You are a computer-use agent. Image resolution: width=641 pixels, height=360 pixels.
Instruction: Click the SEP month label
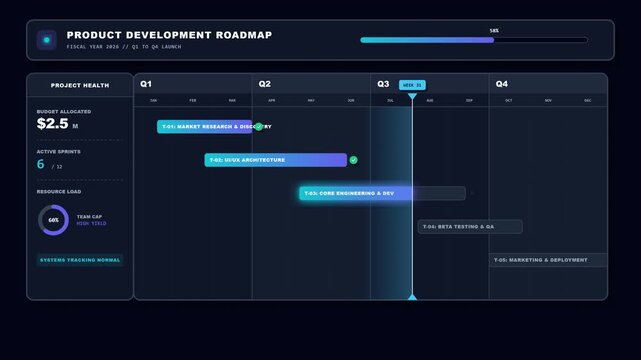tap(469, 101)
